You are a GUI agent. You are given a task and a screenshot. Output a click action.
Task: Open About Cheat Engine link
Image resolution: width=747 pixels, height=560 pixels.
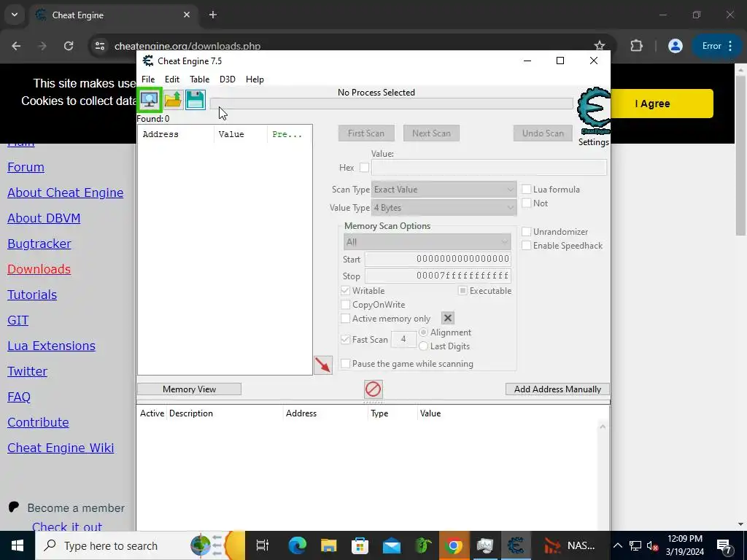tap(65, 192)
